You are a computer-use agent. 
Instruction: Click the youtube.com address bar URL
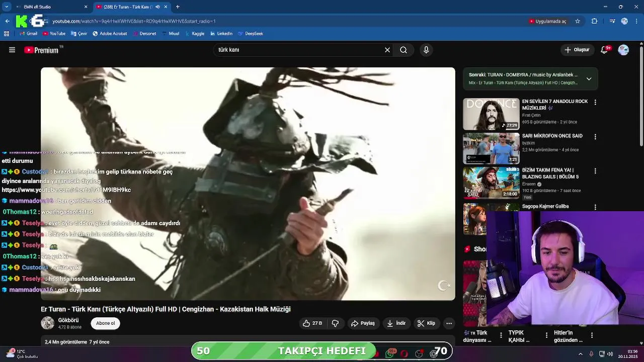click(x=134, y=21)
